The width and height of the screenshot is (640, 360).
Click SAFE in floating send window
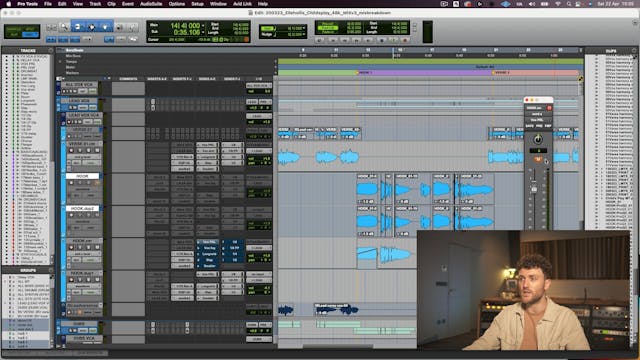tap(530, 126)
